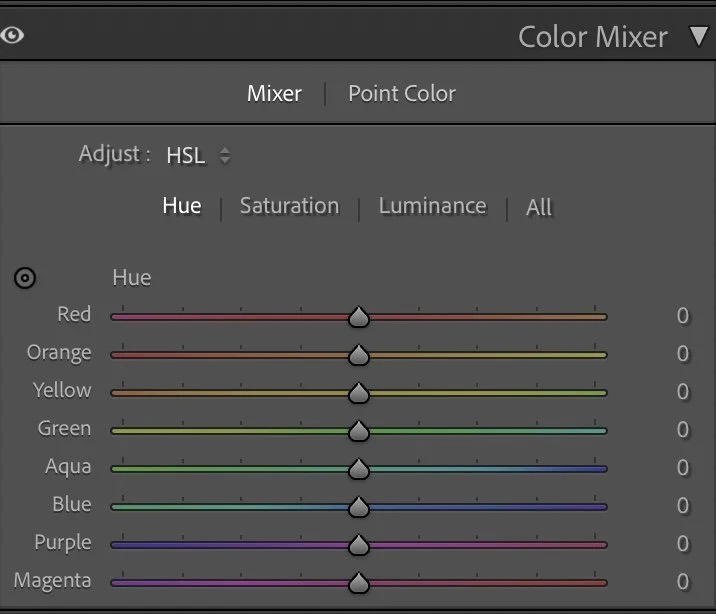This screenshot has height=614, width=716.
Task: Click the Red hue slider handle
Action: point(359,317)
